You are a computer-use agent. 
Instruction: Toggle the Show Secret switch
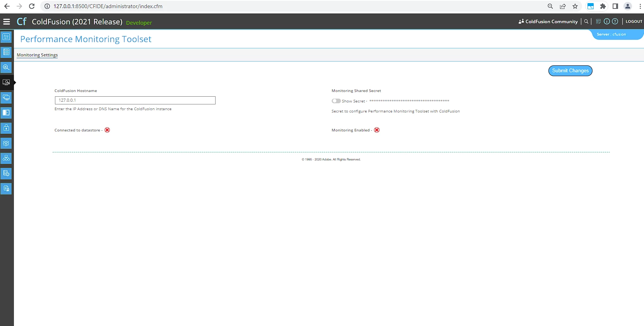(x=336, y=101)
